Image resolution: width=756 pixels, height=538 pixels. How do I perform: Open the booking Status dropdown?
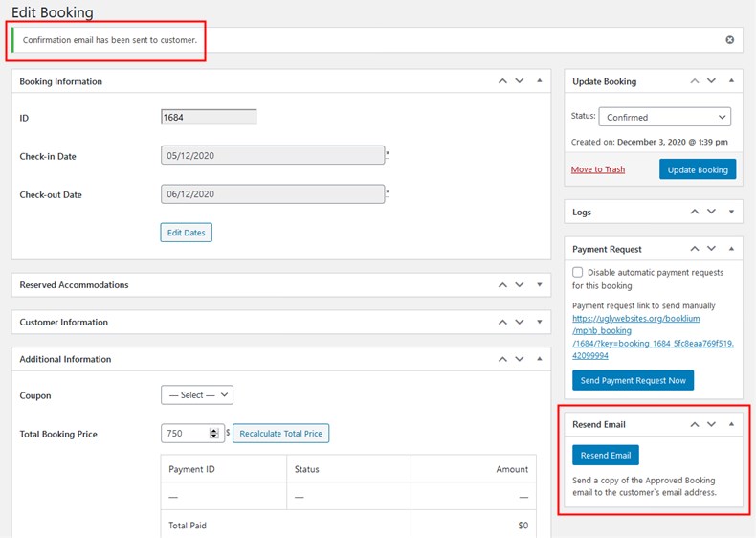664,117
